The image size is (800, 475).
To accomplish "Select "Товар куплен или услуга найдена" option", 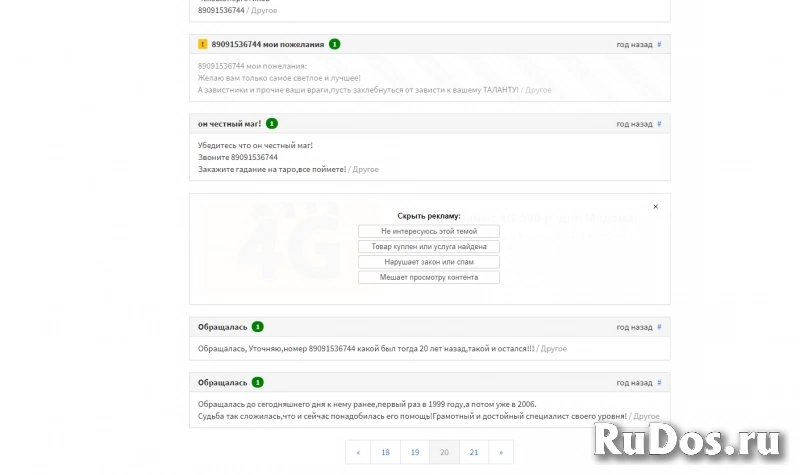I will (429, 246).
